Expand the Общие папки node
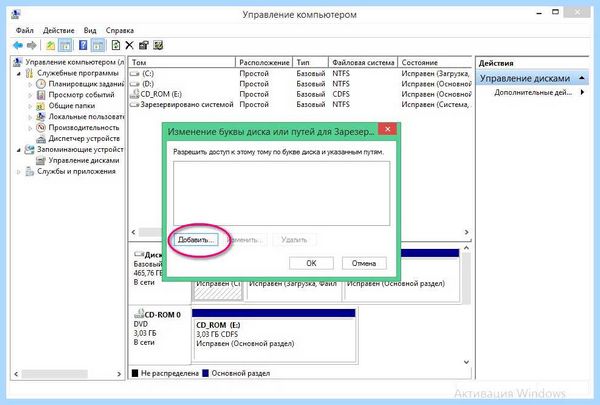Viewport: 600px width, 405px height. click(x=30, y=106)
